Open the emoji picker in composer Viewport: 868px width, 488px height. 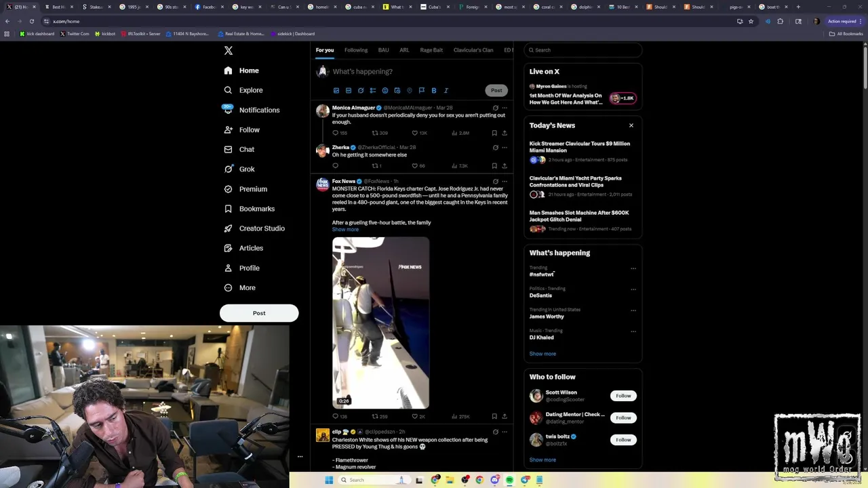pos(385,90)
